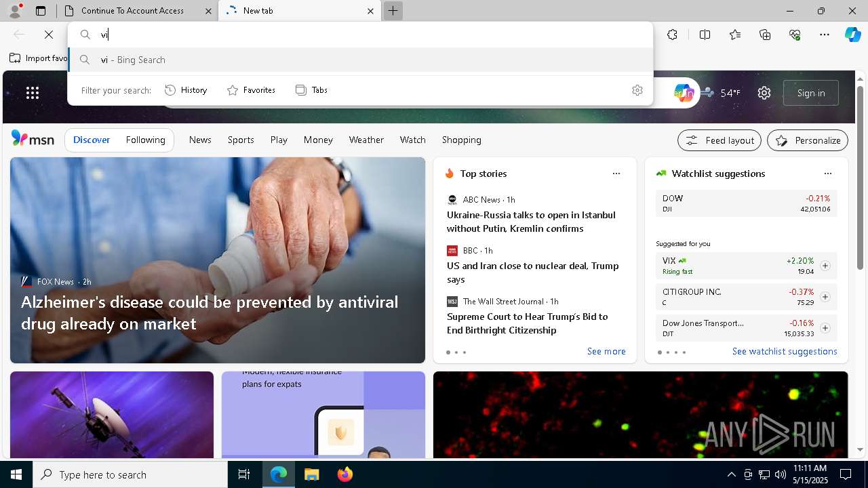Open Favorites star icon in toolbar
Viewport: 868px width, 488px height.
[735, 35]
